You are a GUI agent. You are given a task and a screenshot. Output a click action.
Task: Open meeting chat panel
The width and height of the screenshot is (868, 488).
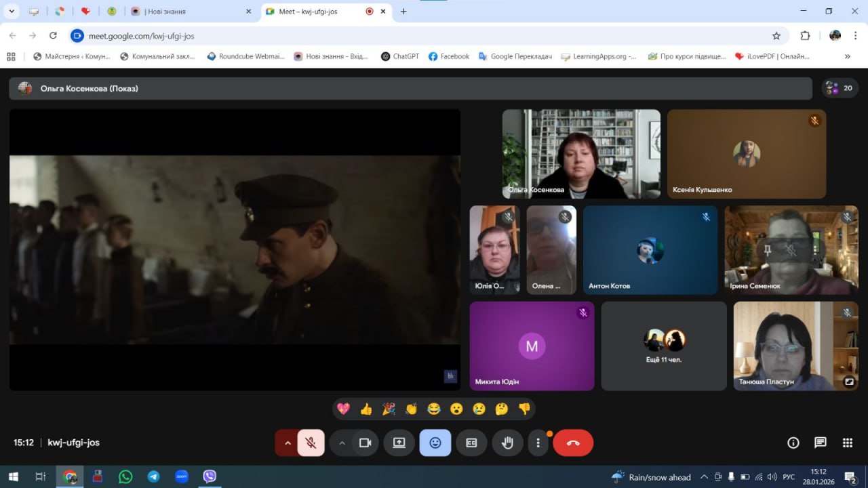[x=820, y=443]
